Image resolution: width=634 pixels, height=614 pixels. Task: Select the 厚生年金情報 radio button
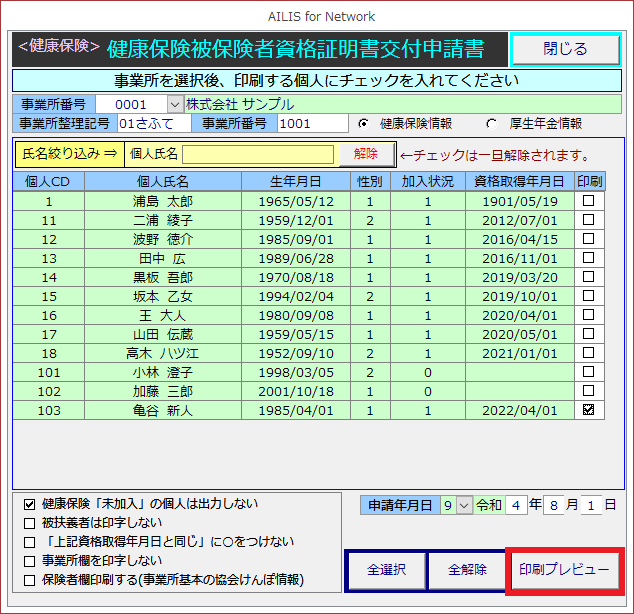click(x=491, y=123)
